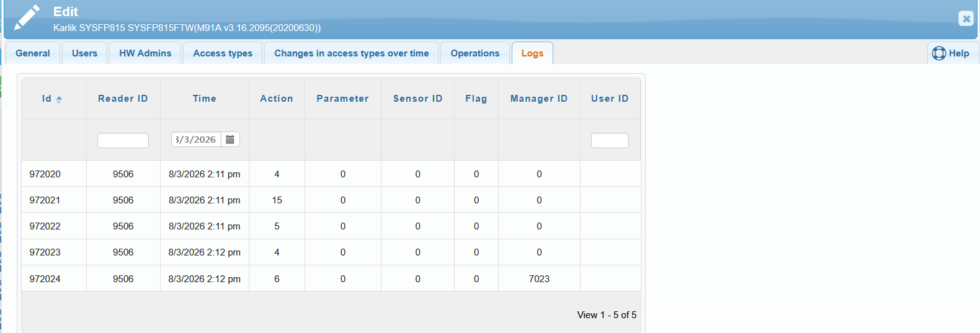980x333 pixels.
Task: Select log row with Id 972023
Action: tap(331, 252)
